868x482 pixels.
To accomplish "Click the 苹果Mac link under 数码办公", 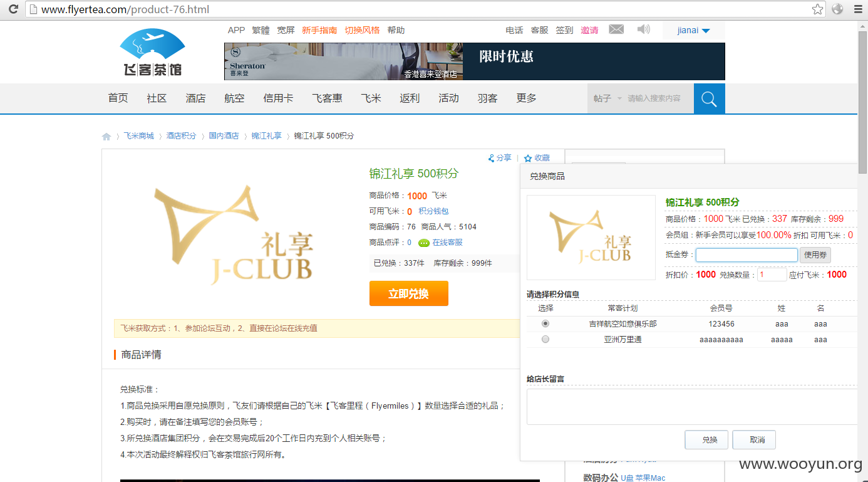I will pyautogui.click(x=651, y=478).
